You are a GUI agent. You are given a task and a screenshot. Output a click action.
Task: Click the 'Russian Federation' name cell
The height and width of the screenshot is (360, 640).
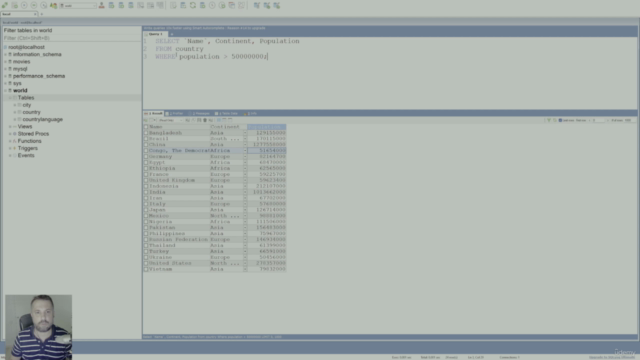tap(179, 240)
